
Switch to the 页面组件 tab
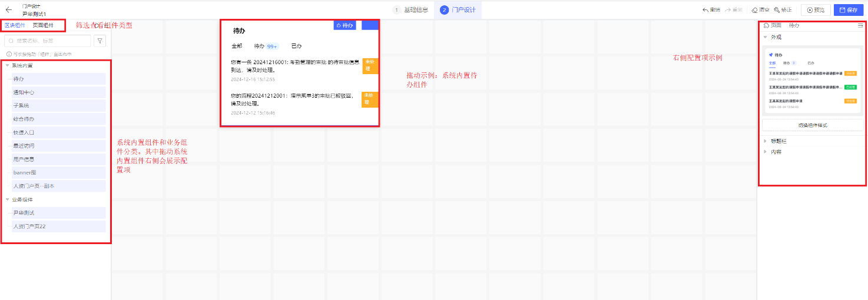coord(43,25)
